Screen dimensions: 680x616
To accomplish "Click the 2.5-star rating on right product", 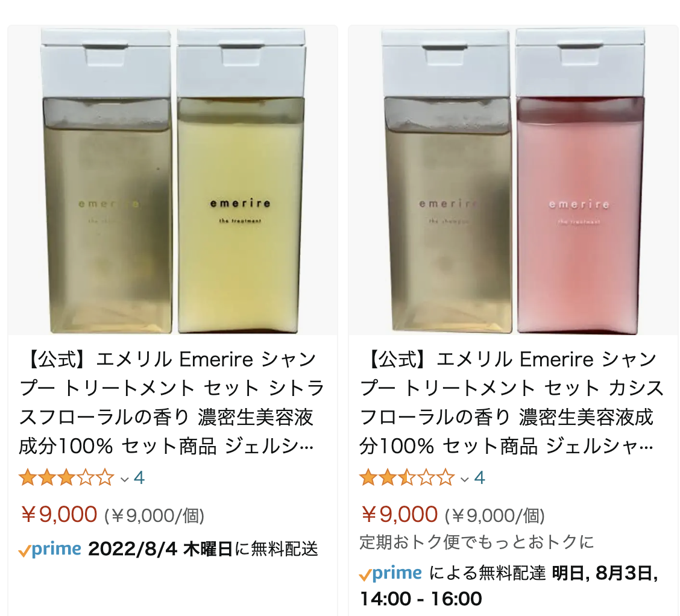I will click(407, 478).
